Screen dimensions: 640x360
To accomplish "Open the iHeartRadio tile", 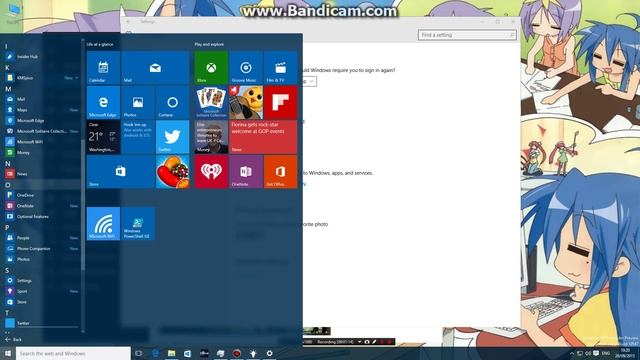I will [211, 171].
